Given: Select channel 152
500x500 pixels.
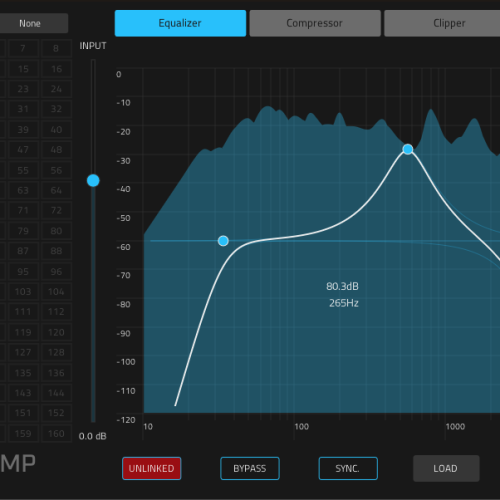Looking at the screenshot, I should (x=56, y=413).
